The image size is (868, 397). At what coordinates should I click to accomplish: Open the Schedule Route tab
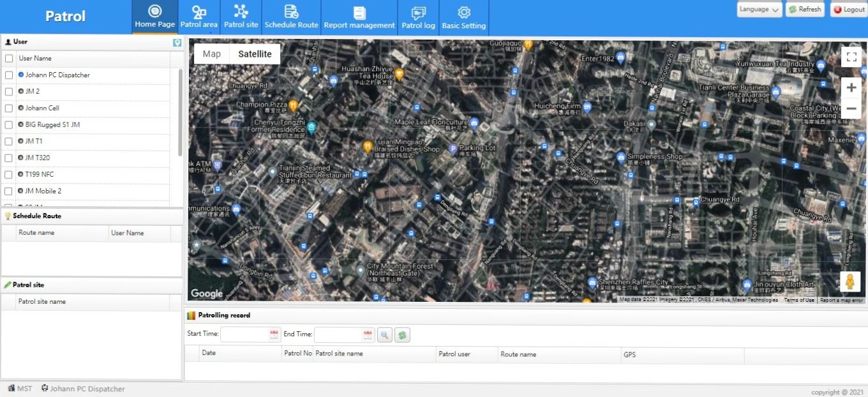pyautogui.click(x=291, y=17)
